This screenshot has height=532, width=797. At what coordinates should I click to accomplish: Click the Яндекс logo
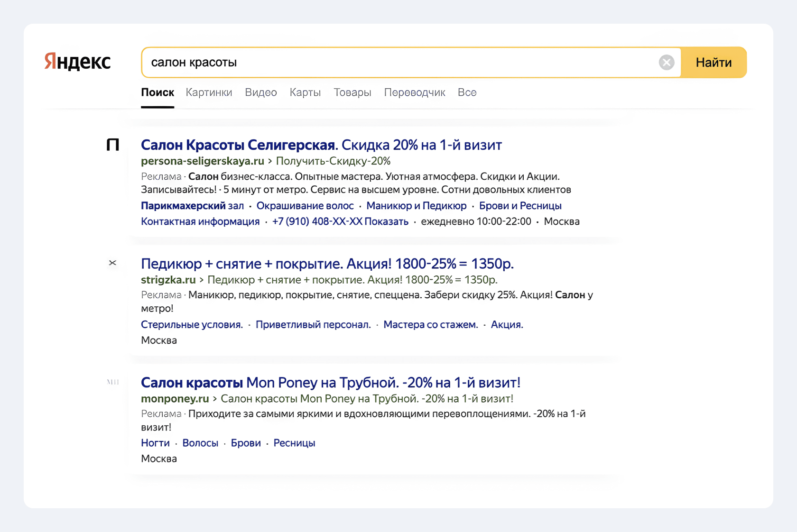(x=77, y=62)
